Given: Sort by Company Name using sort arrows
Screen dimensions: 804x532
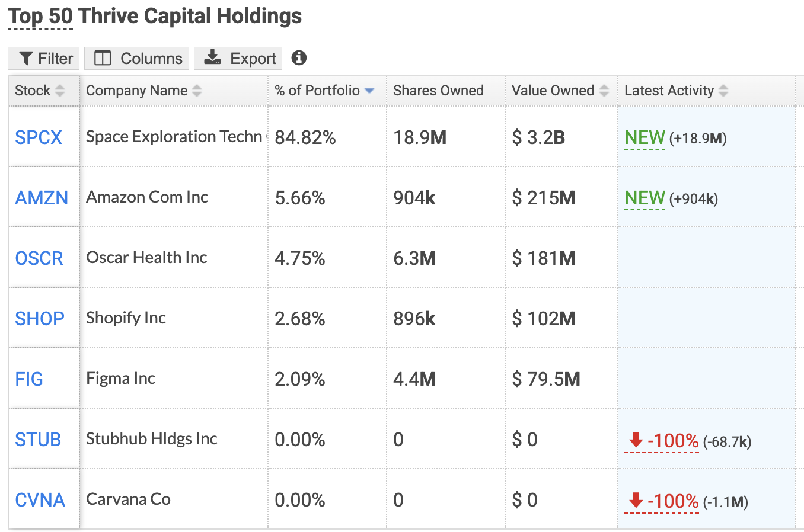Looking at the screenshot, I should [197, 91].
